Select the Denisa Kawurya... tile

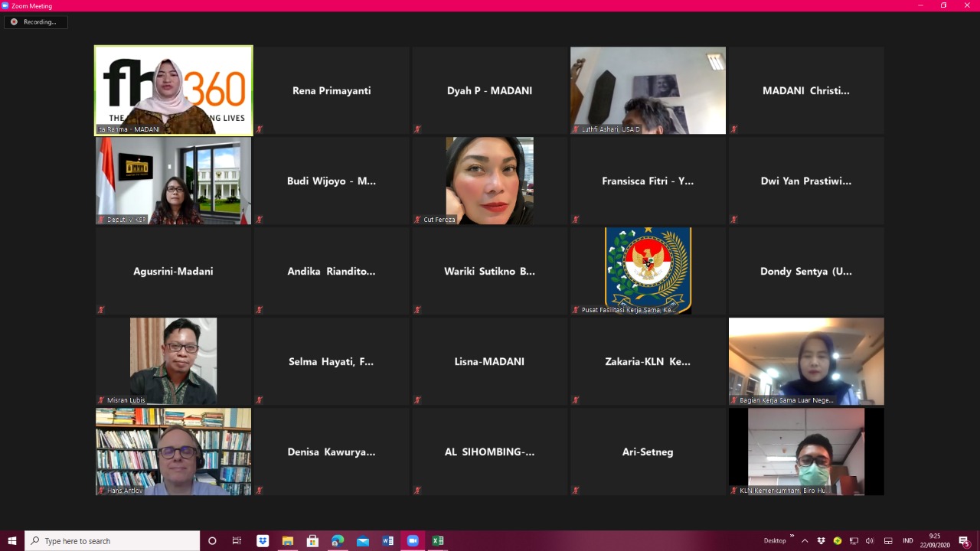click(332, 452)
